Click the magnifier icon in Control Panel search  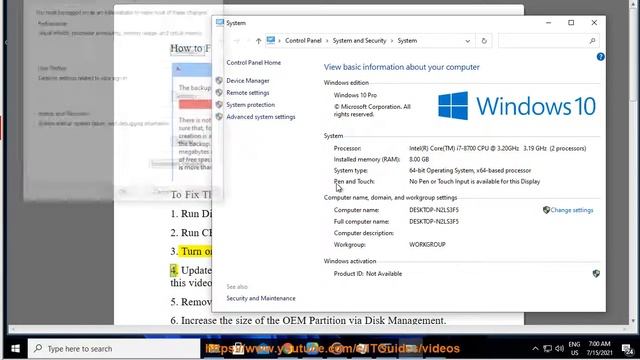592,41
